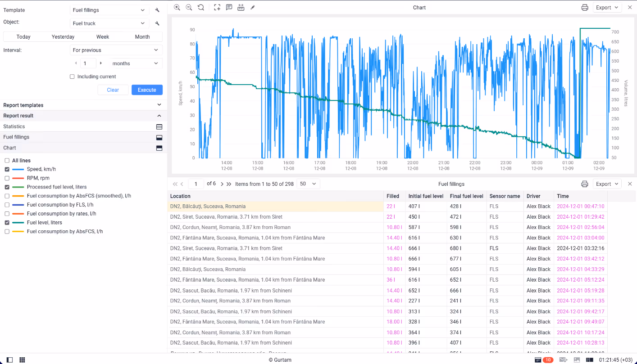Open Fuel truck object properties (wrench)
The width and height of the screenshot is (637, 364).
point(157,23)
